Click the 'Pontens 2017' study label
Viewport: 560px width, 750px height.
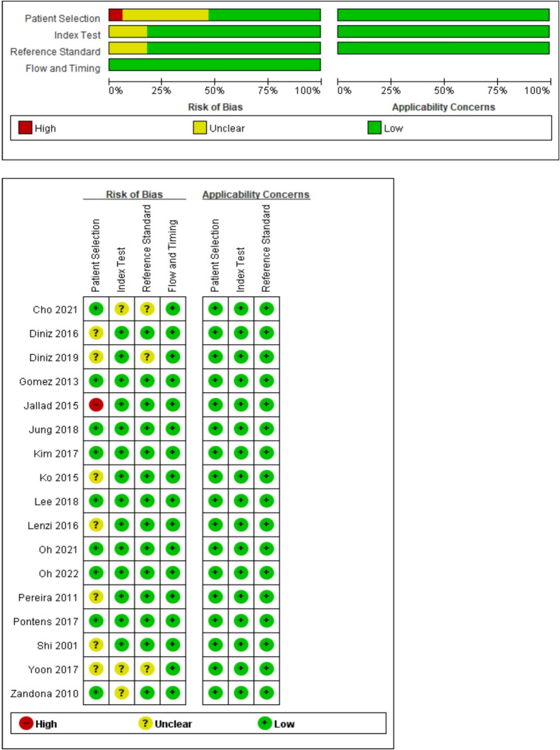[46, 621]
